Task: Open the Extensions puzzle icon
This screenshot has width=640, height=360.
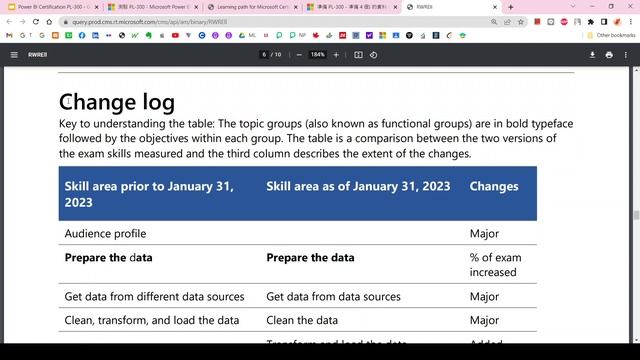Action: pyautogui.click(x=591, y=22)
